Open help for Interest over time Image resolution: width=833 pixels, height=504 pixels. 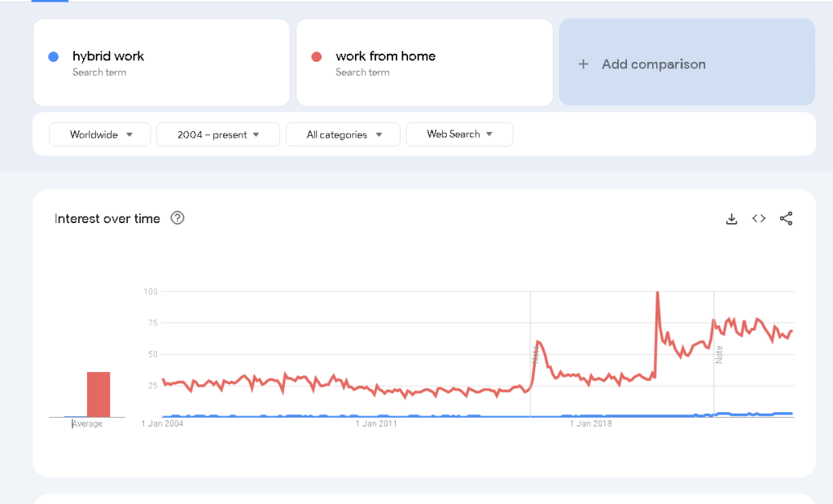coord(178,217)
